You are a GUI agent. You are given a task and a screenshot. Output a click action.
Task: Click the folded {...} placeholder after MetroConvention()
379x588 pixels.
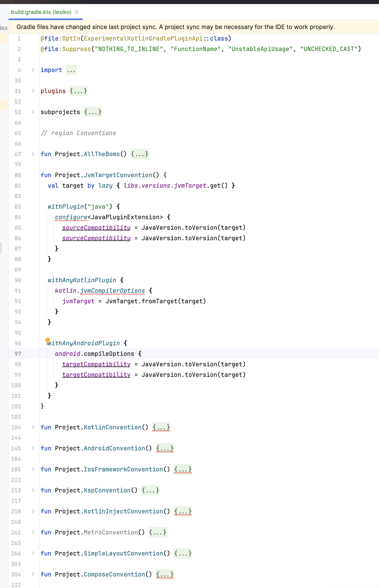(157, 532)
